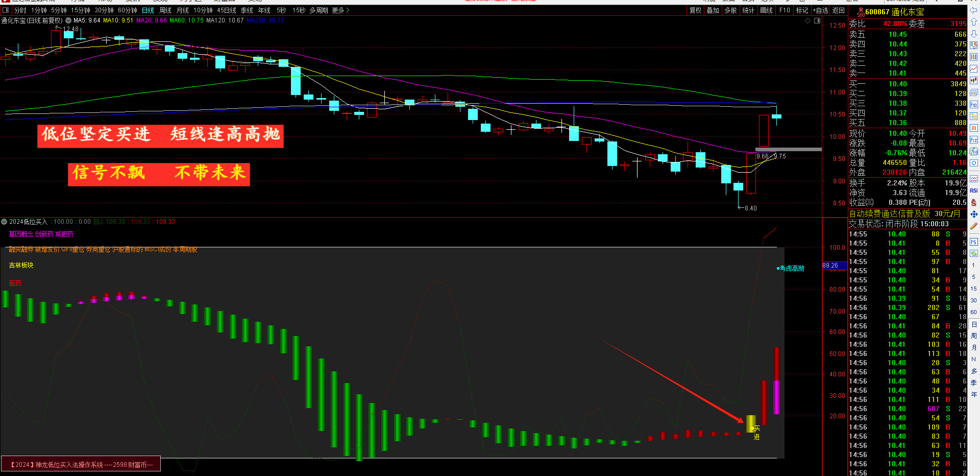Click the 买进 yellow signal bar
The height and width of the screenshot is (476, 980).
point(751,423)
